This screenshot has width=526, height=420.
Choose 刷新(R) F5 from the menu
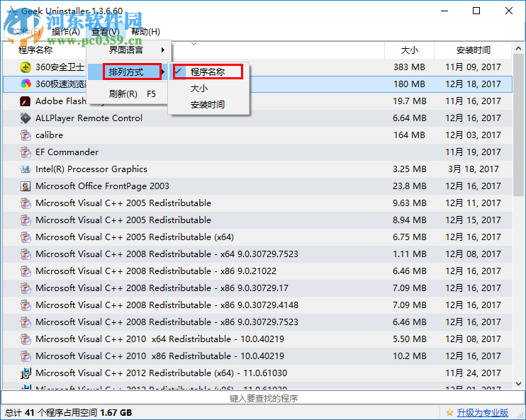pyautogui.click(x=129, y=94)
